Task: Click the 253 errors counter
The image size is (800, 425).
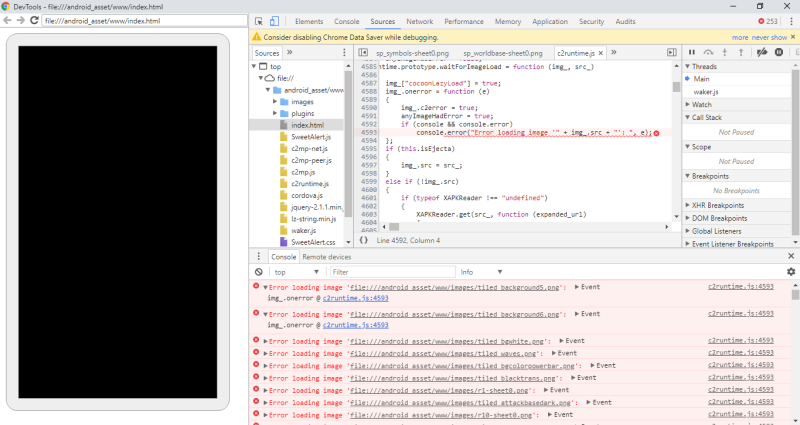Action: (768, 21)
